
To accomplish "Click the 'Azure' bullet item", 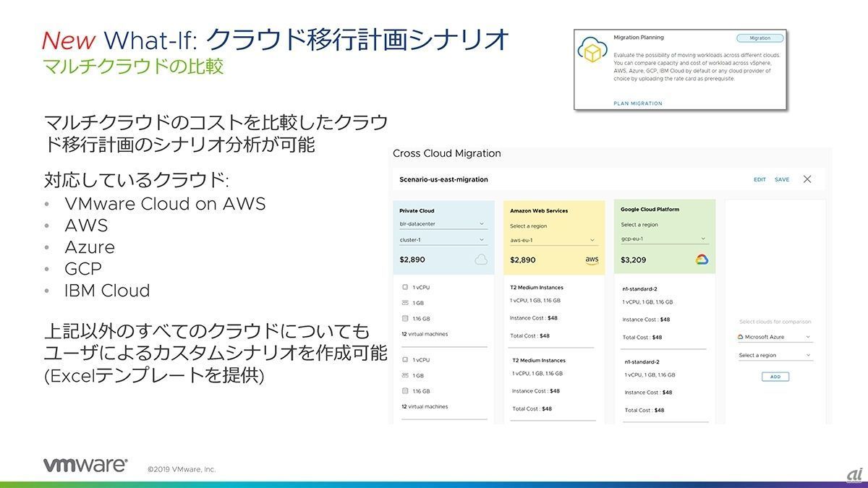I will [x=90, y=247].
